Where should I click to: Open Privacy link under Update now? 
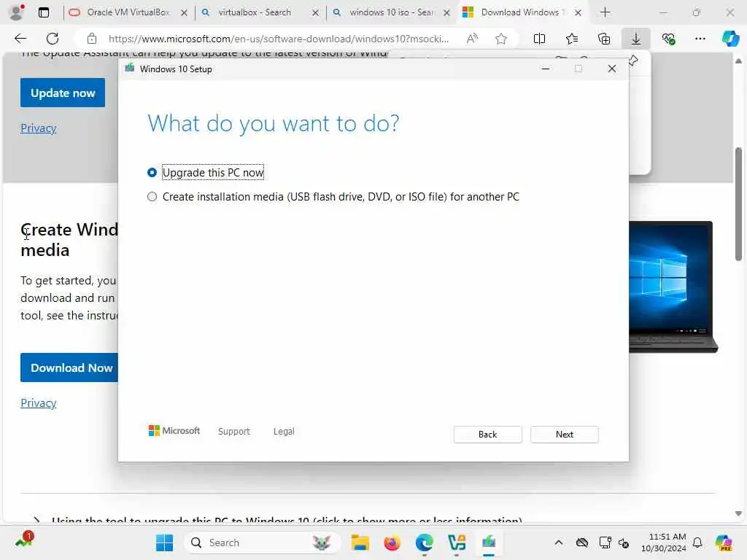click(x=38, y=128)
